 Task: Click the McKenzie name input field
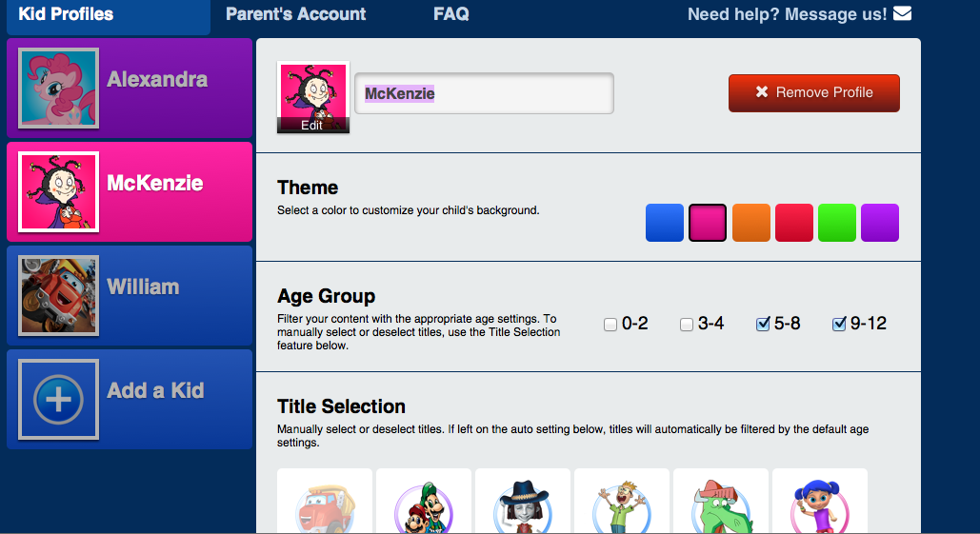tap(485, 93)
